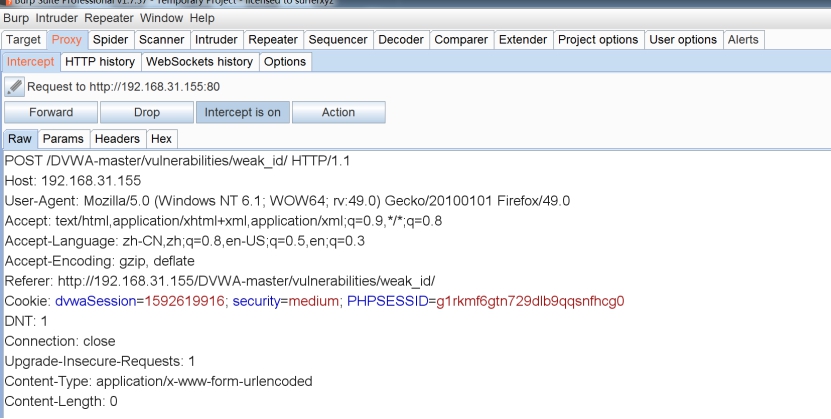Viewport: 831px width, 419px height.
Task: Switch to the Params view tab
Action: click(63, 139)
